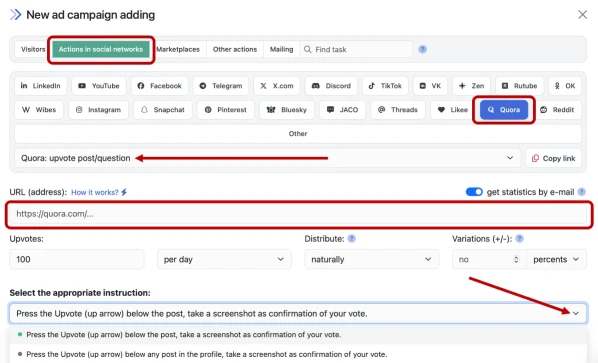Click the Variations value field showing no

click(489, 259)
